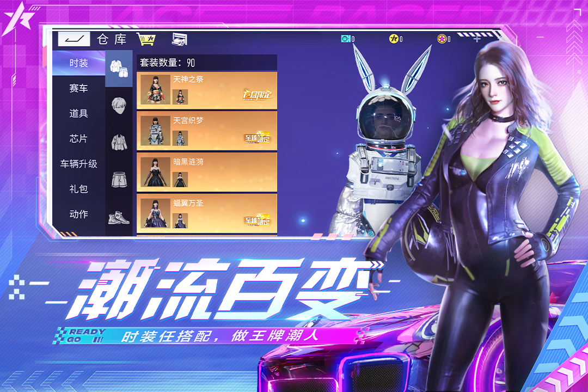Switch to the 赛车 tab
This screenshot has height=392, width=588.
79,88
